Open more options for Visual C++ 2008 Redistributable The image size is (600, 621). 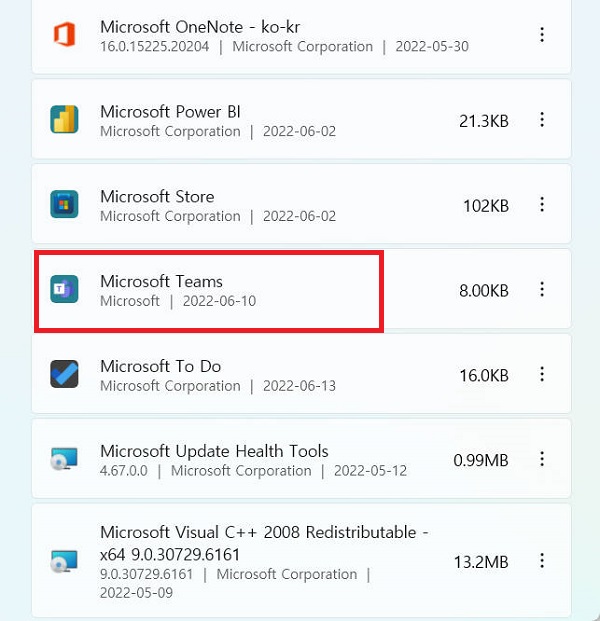coord(542,561)
